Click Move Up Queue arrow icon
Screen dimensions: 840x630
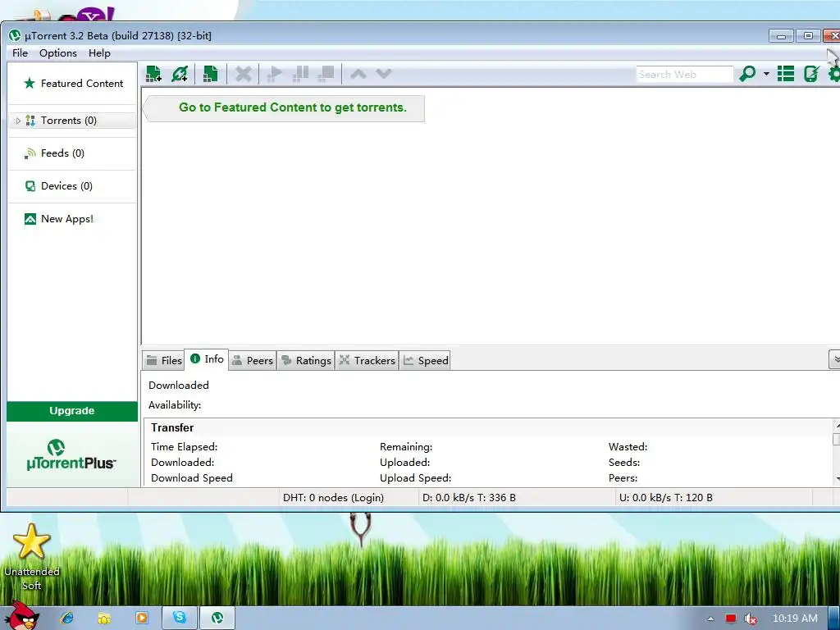tap(358, 74)
